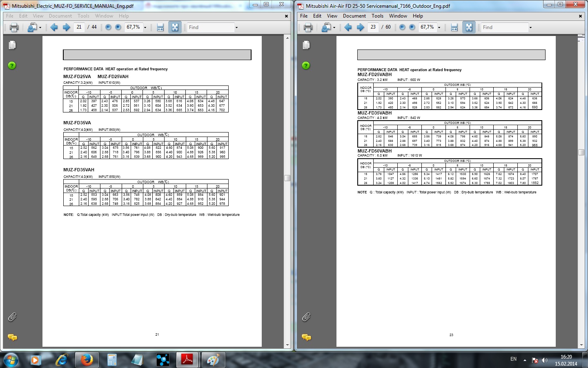This screenshot has height=368, width=588.
Task: Click green help icon in right window sidebar
Action: click(306, 65)
